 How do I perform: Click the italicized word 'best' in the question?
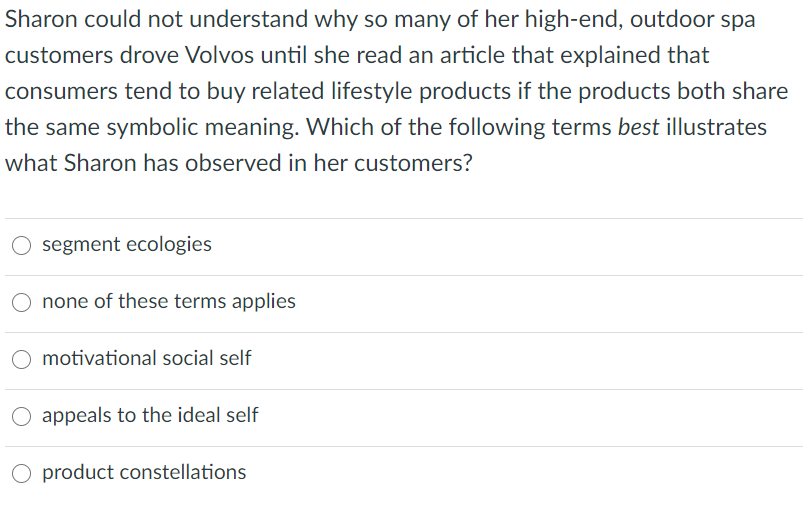[638, 127]
